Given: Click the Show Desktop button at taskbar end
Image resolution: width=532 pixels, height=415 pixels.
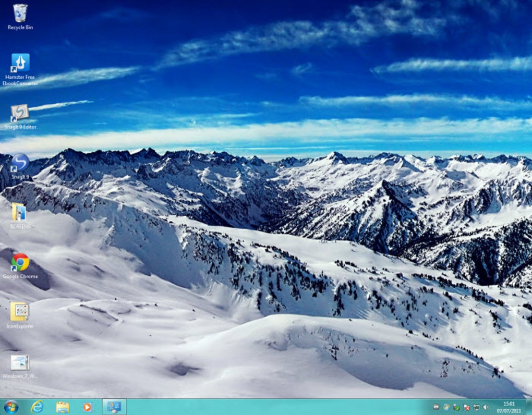Looking at the screenshot, I should click(528, 407).
